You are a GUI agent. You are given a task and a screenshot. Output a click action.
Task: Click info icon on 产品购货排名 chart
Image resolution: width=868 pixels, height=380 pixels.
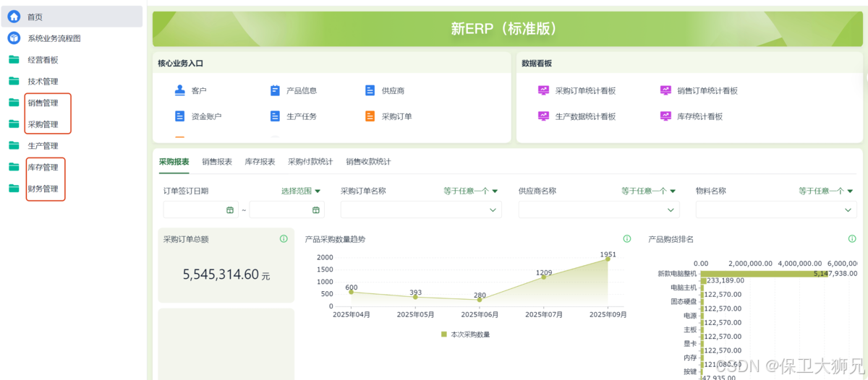pos(852,239)
